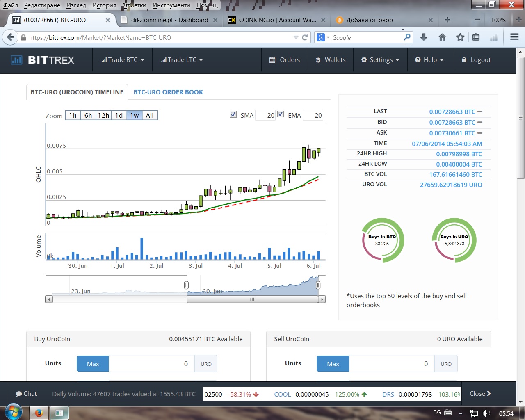Open Chat from the bottom bar

coord(26,394)
